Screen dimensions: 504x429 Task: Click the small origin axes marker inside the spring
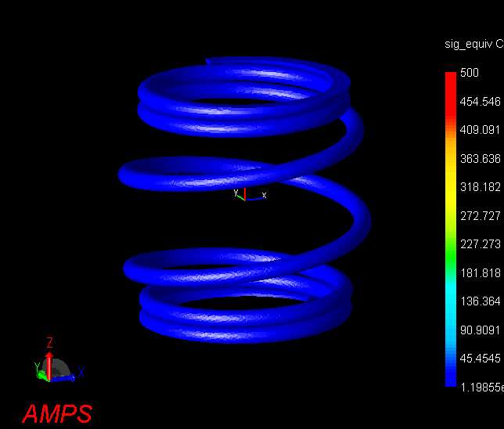(245, 195)
